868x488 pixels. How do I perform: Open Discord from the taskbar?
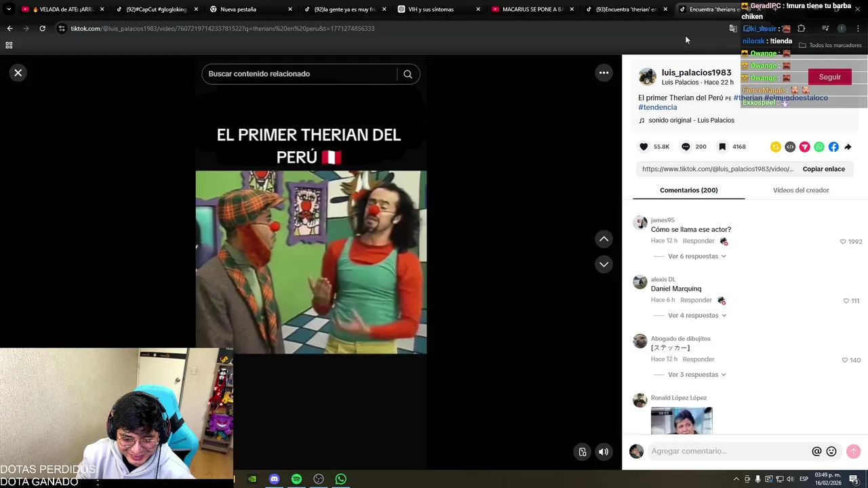[274, 479]
